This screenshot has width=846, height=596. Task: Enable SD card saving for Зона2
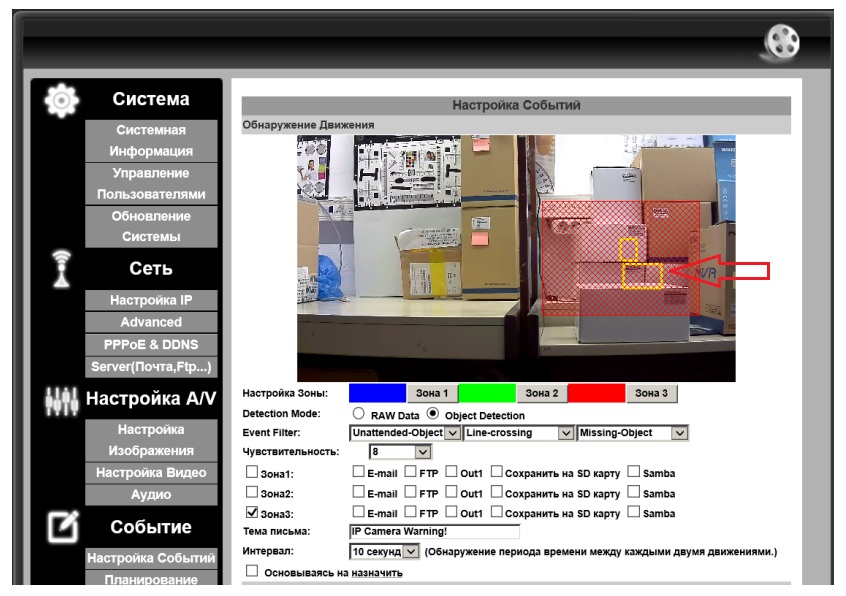click(496, 492)
